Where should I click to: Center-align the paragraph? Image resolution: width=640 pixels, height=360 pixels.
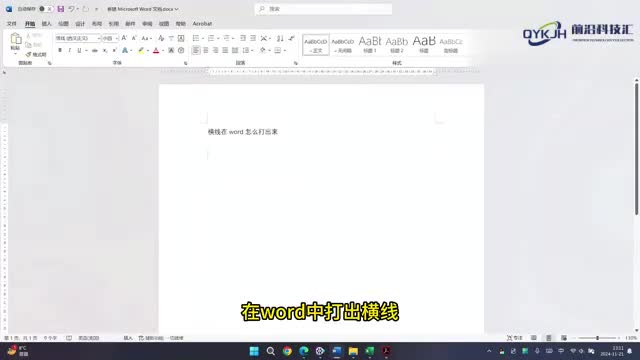coord(206,50)
